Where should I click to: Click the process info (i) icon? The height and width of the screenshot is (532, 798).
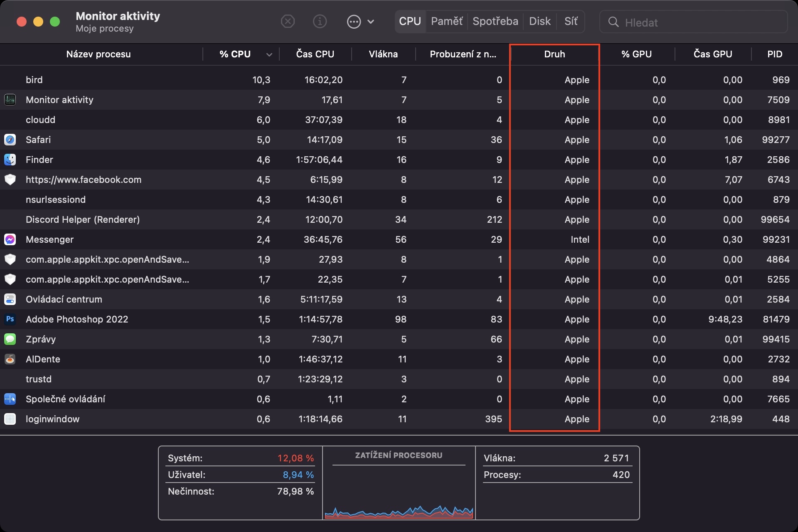click(x=320, y=21)
